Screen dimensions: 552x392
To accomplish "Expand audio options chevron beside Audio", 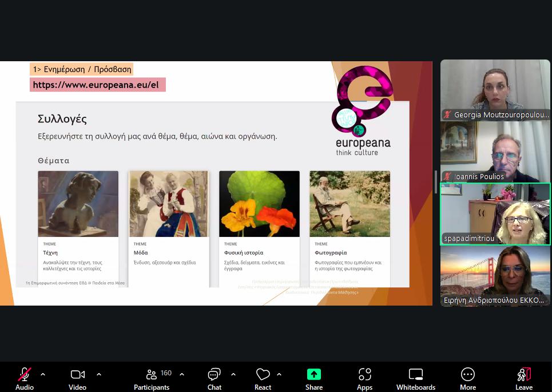I will [x=43, y=374].
